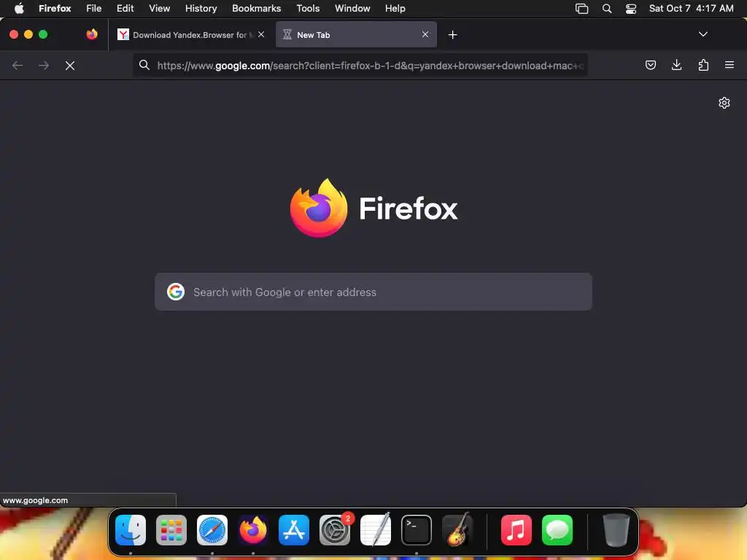Image resolution: width=747 pixels, height=560 pixels.
Task: Open TextEdit from the Dock
Action: coord(376,529)
